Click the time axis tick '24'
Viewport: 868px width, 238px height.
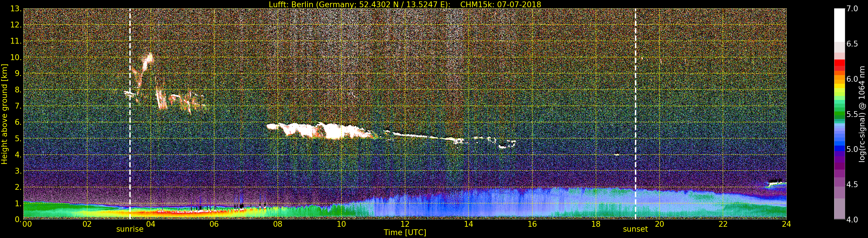(786, 224)
